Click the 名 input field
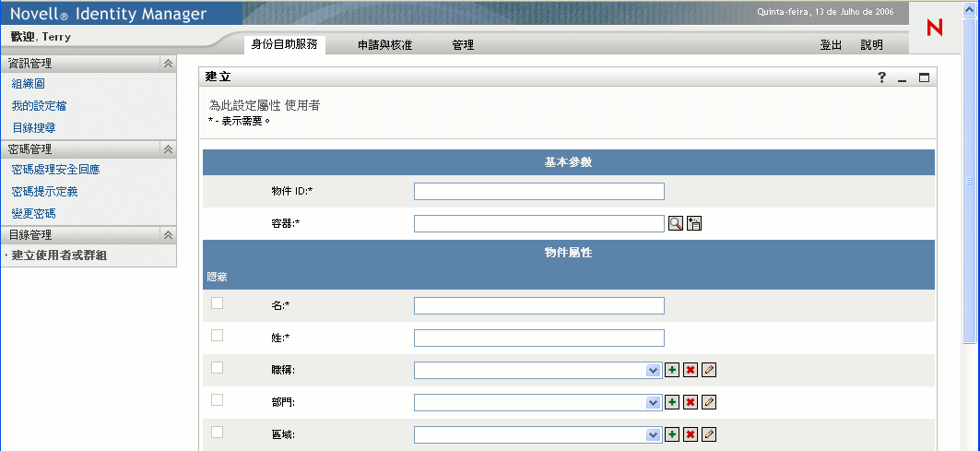This screenshot has width=980, height=451. (x=538, y=305)
